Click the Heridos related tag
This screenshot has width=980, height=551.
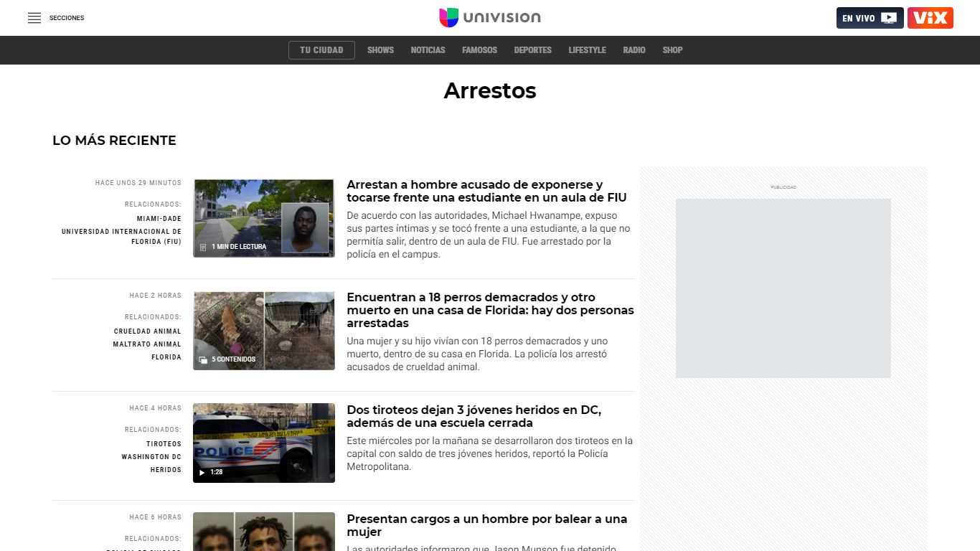click(x=166, y=470)
